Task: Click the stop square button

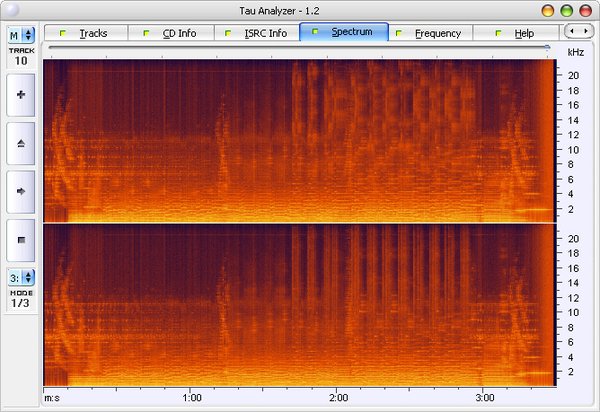Action: coord(21,240)
